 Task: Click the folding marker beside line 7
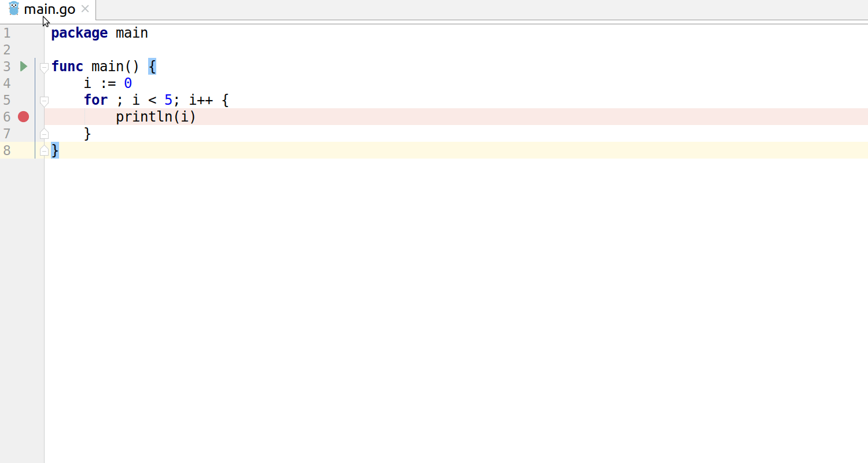[44, 133]
